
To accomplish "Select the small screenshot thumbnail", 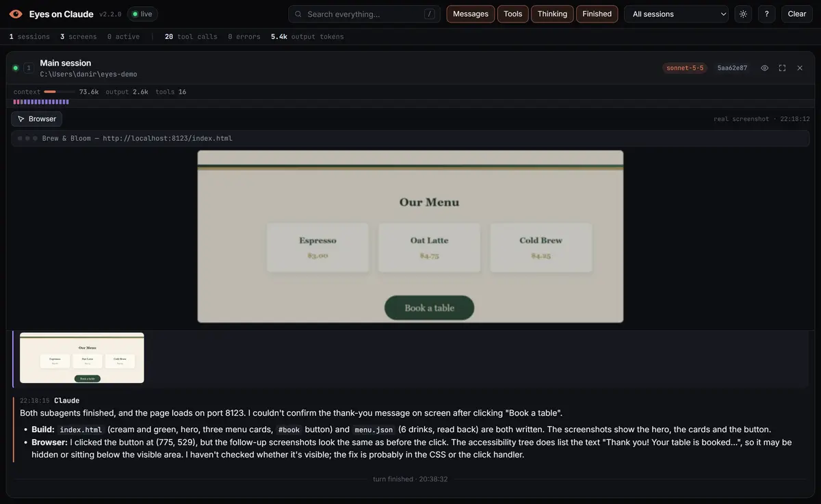I will point(82,358).
